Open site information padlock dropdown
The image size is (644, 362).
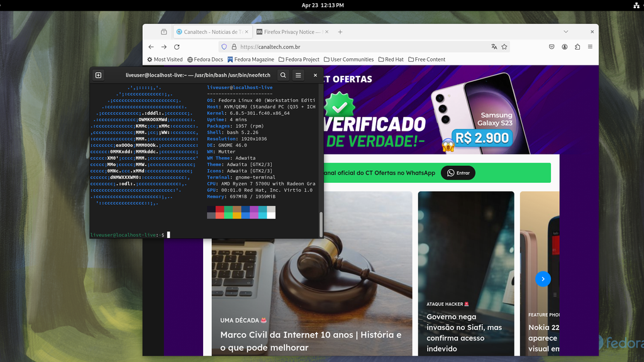[x=234, y=47]
